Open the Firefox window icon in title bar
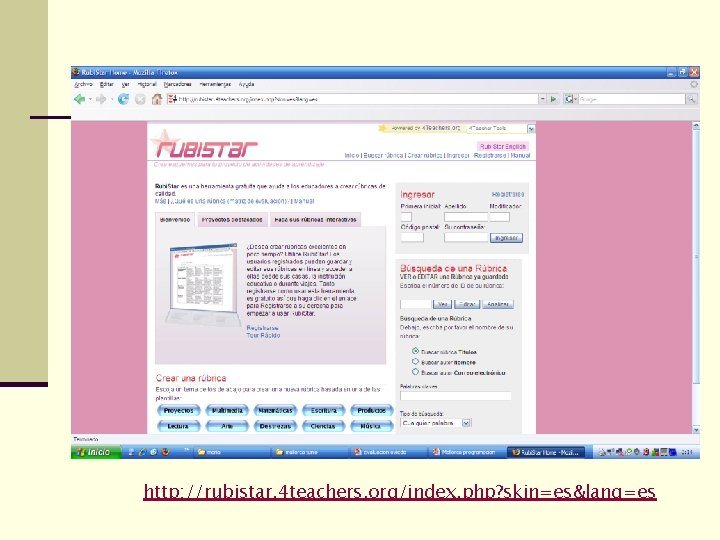 (76, 72)
